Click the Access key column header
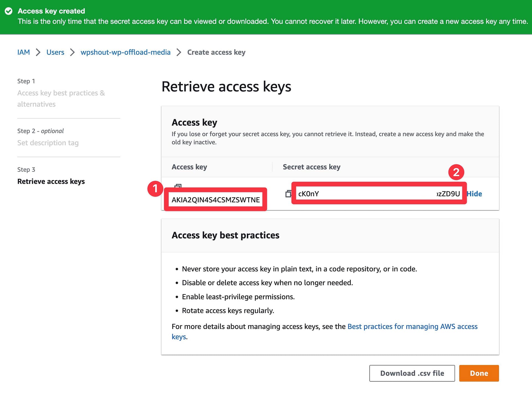 point(190,167)
